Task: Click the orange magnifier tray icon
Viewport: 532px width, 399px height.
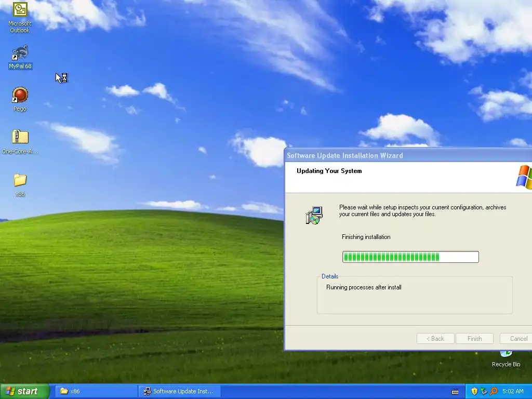Action: click(x=494, y=391)
